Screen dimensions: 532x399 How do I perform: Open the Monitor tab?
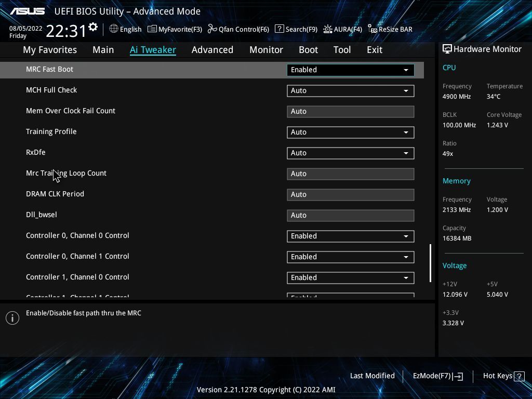pyautogui.click(x=266, y=50)
